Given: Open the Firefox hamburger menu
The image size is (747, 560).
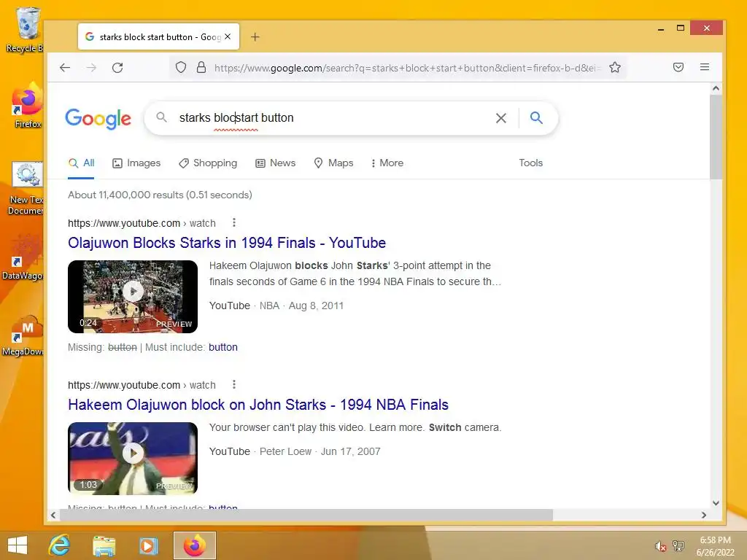Looking at the screenshot, I should (x=705, y=67).
